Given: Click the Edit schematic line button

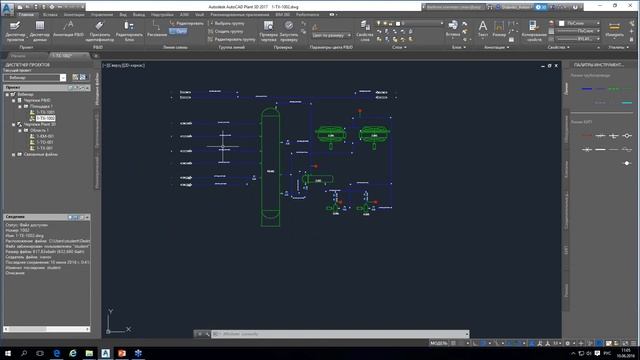Looking at the screenshot, I should tap(187, 23).
